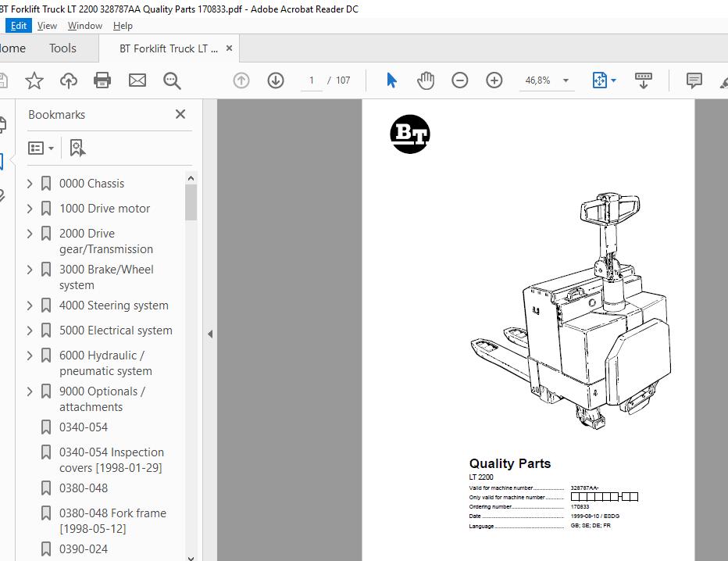The image size is (728, 561).
Task: Open the Edit menu
Action: [19, 26]
